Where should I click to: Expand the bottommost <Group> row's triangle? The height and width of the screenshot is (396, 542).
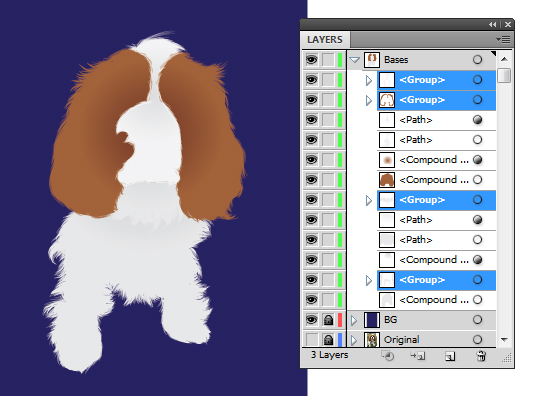pyautogui.click(x=369, y=280)
